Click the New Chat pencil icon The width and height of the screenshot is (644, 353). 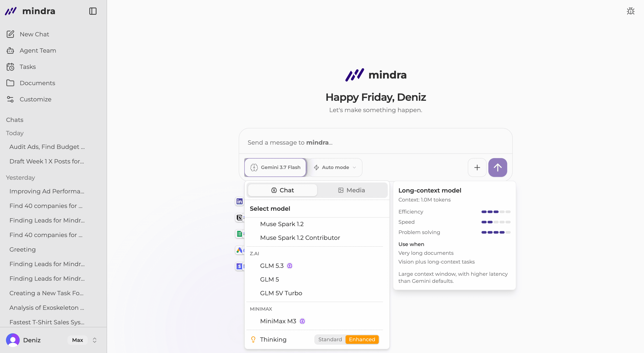(10, 34)
